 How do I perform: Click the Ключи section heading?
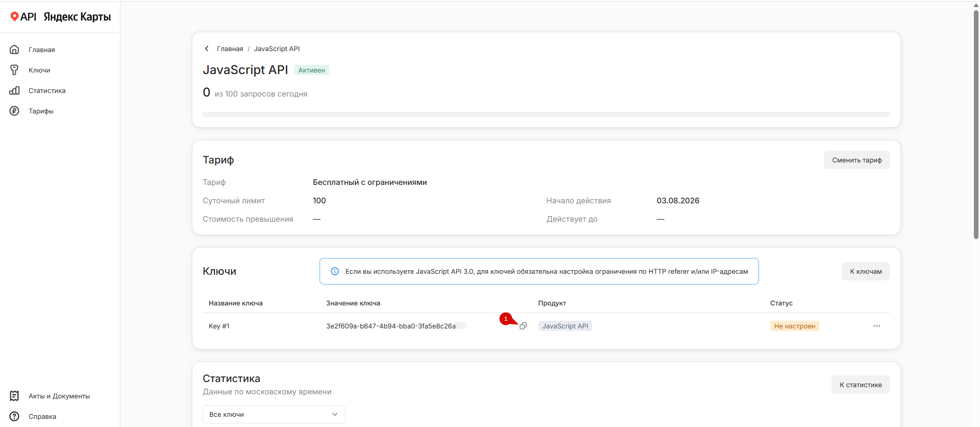[x=219, y=271]
